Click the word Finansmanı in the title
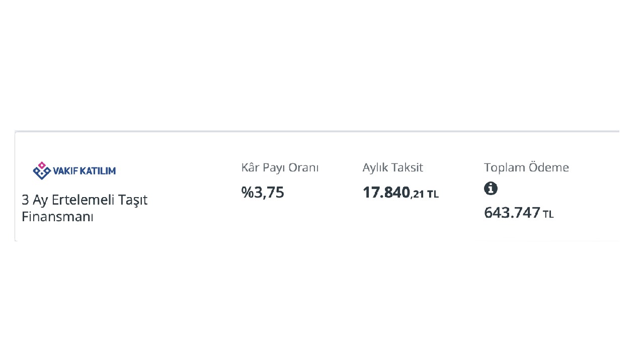The image size is (644, 362). [57, 217]
